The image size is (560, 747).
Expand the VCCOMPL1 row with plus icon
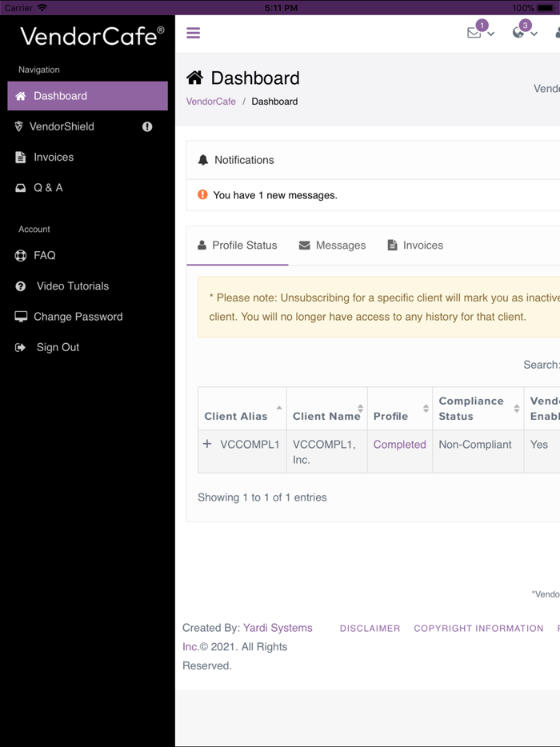coord(207,444)
